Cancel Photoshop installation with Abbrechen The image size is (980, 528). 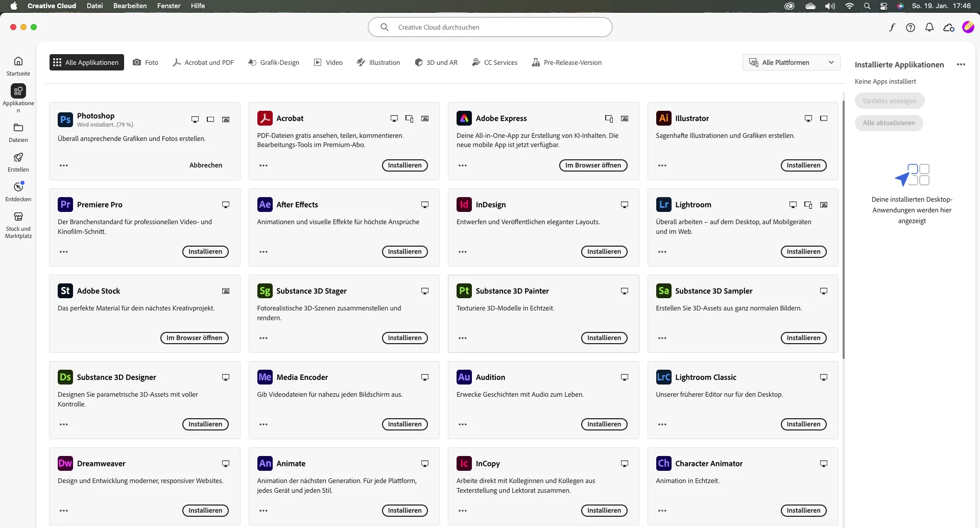(206, 165)
